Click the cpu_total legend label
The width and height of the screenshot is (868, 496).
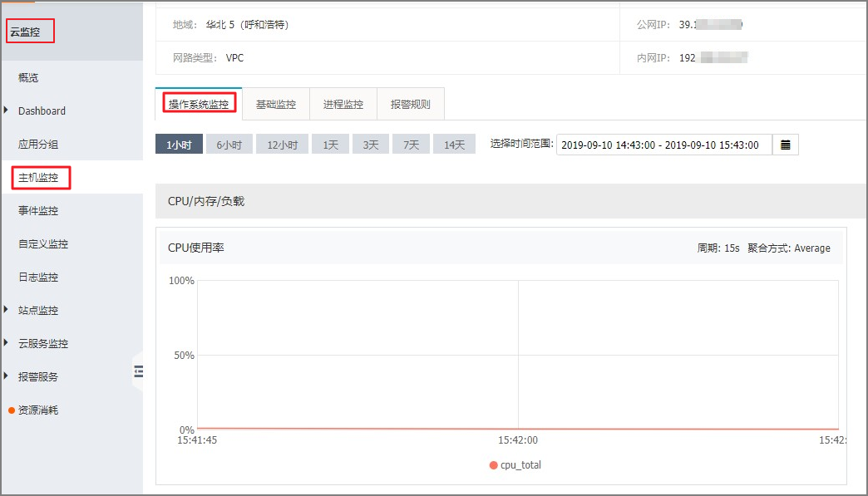point(521,465)
